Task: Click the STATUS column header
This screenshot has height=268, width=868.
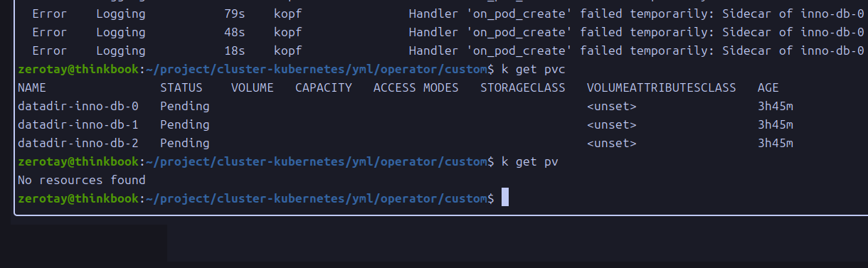Action: tap(181, 87)
